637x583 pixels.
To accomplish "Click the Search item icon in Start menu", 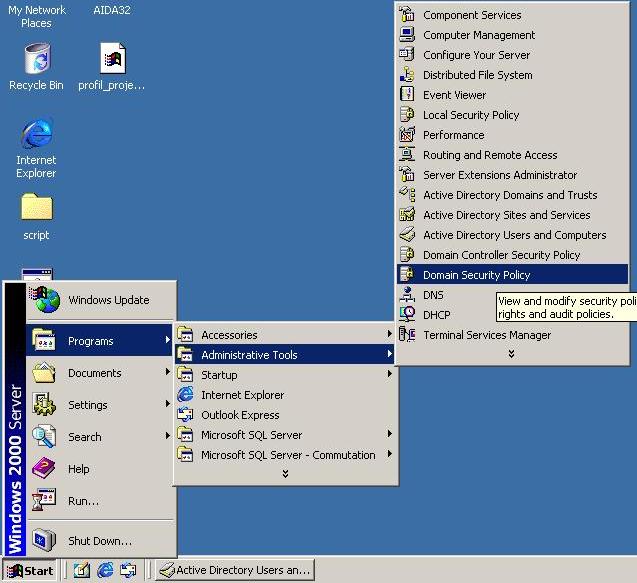I will [x=44, y=436].
